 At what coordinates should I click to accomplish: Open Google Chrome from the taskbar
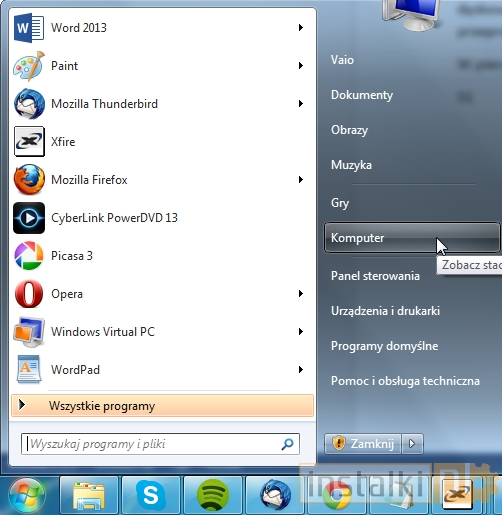click(x=337, y=496)
